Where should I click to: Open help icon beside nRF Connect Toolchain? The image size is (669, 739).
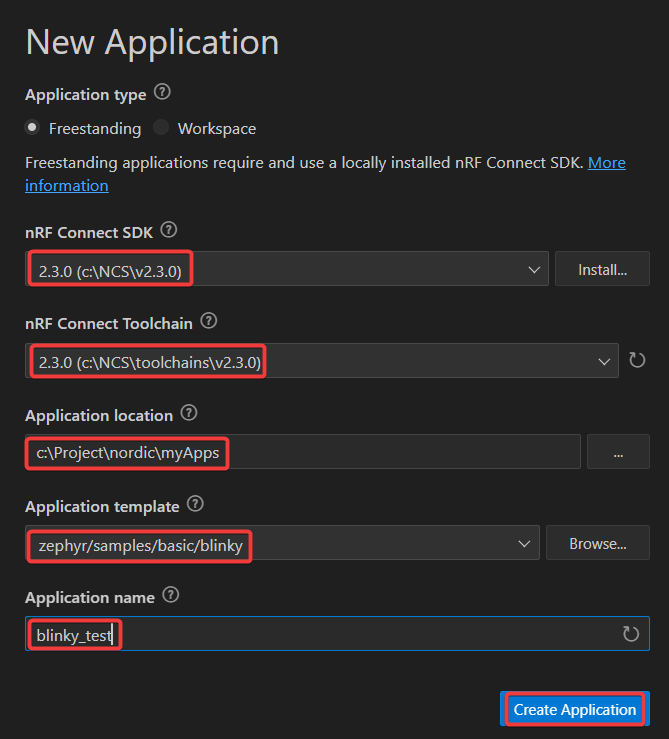[208, 321]
